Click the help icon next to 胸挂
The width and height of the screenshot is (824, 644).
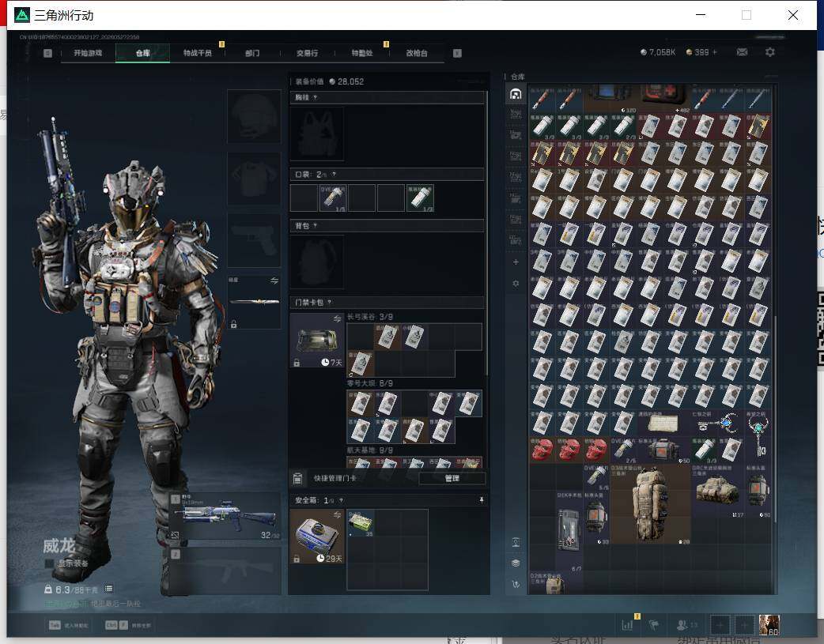click(315, 98)
